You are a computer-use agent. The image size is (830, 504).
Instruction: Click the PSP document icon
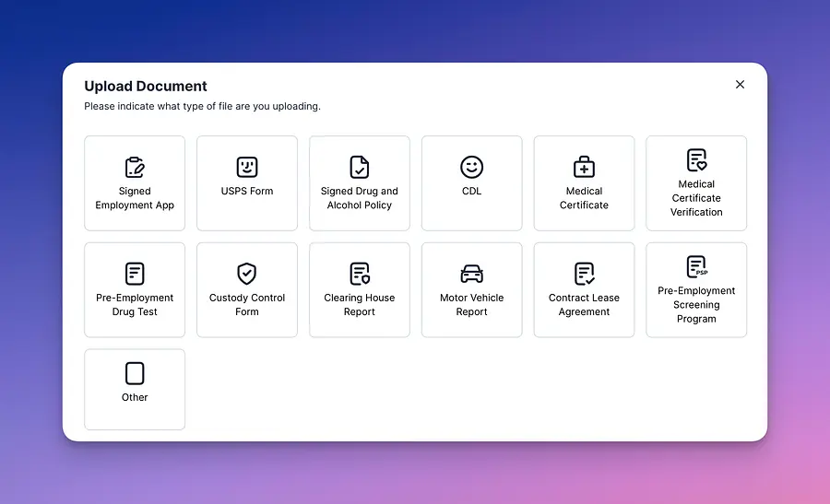click(696, 266)
